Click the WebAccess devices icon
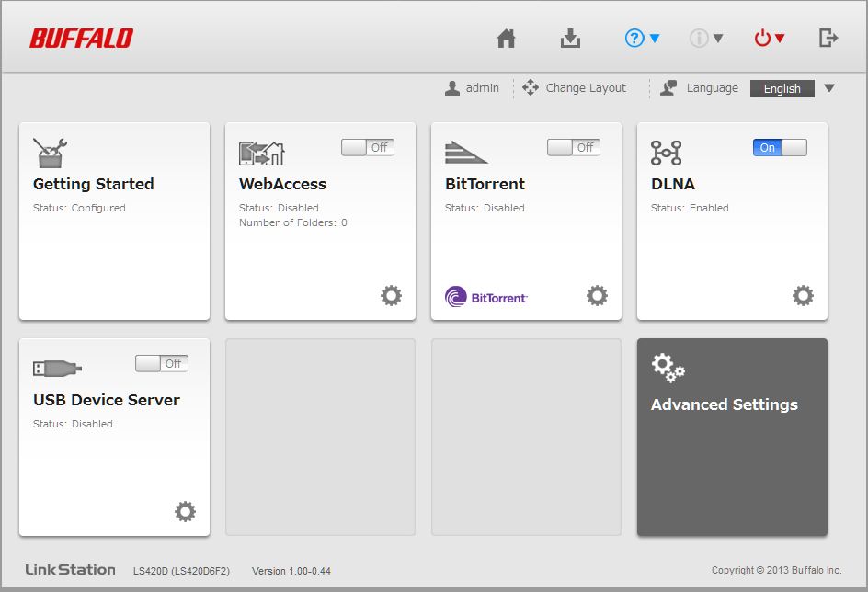This screenshot has height=592, width=868. click(x=262, y=154)
